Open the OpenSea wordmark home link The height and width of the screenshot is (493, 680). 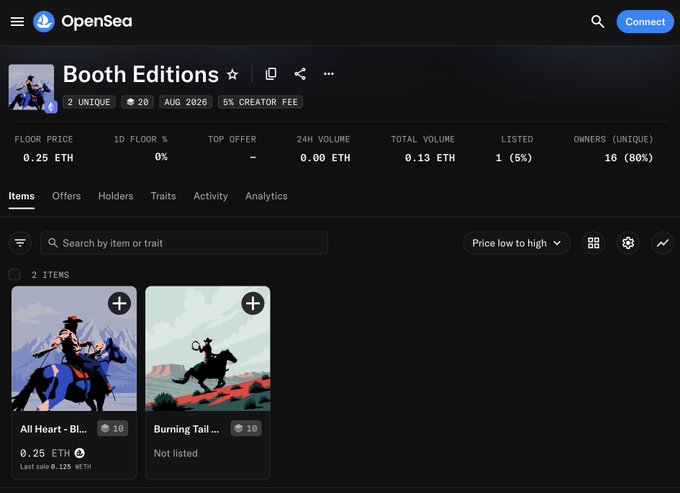pos(97,21)
